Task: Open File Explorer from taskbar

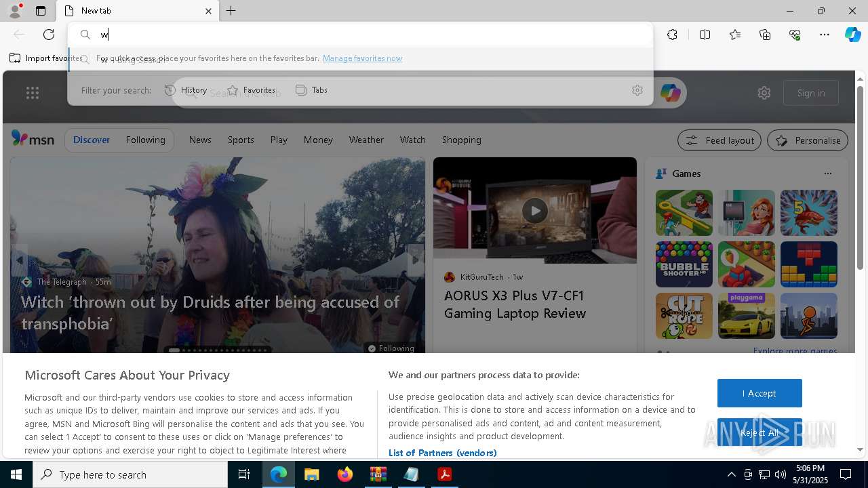Action: click(311, 474)
